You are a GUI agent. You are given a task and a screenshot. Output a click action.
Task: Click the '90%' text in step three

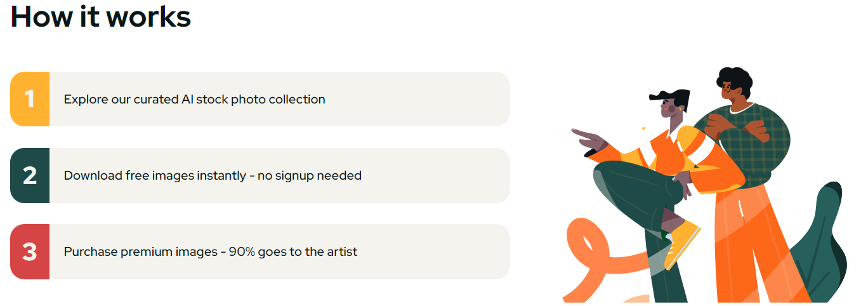pyautogui.click(x=242, y=251)
